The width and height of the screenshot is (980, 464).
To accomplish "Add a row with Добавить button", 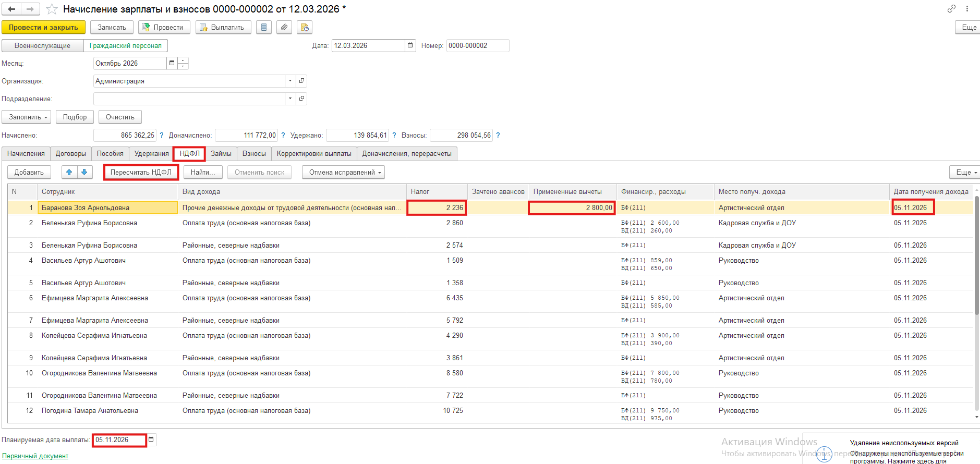I will coord(29,172).
